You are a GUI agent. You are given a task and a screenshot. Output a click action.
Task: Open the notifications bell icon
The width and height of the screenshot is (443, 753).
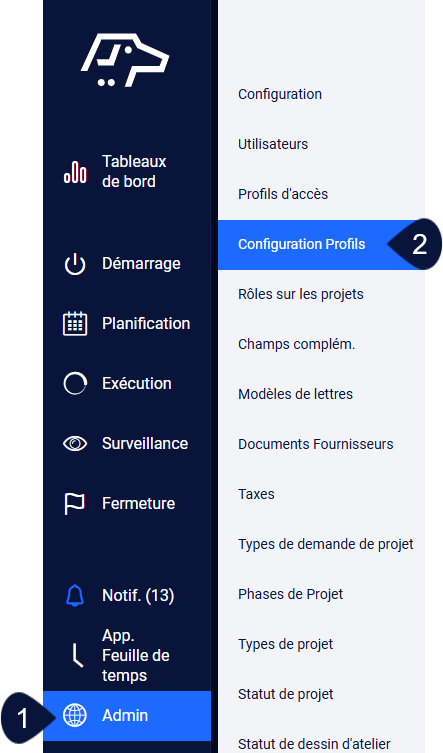pos(75,595)
